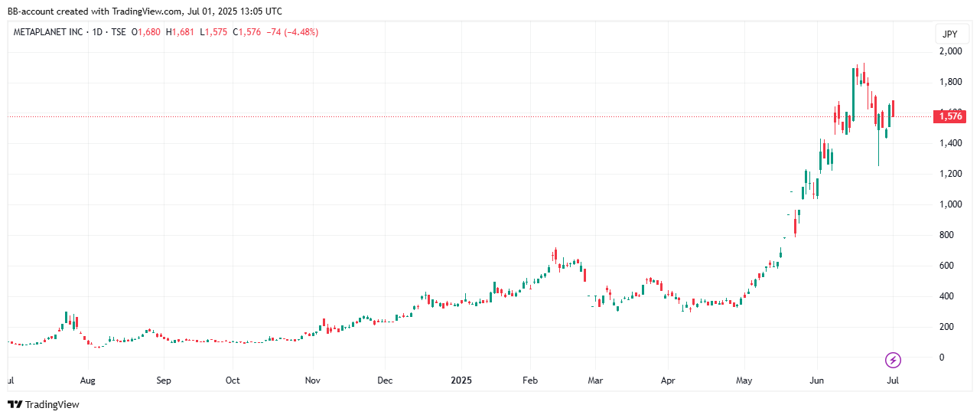Click the Apr label on time axis
Screen dimensions: 980x418
tap(667, 380)
